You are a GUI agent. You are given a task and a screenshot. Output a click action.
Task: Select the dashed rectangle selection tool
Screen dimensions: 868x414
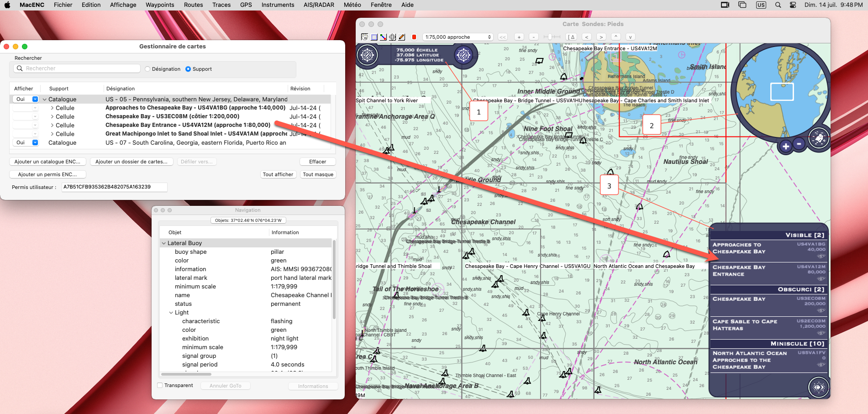pos(374,37)
